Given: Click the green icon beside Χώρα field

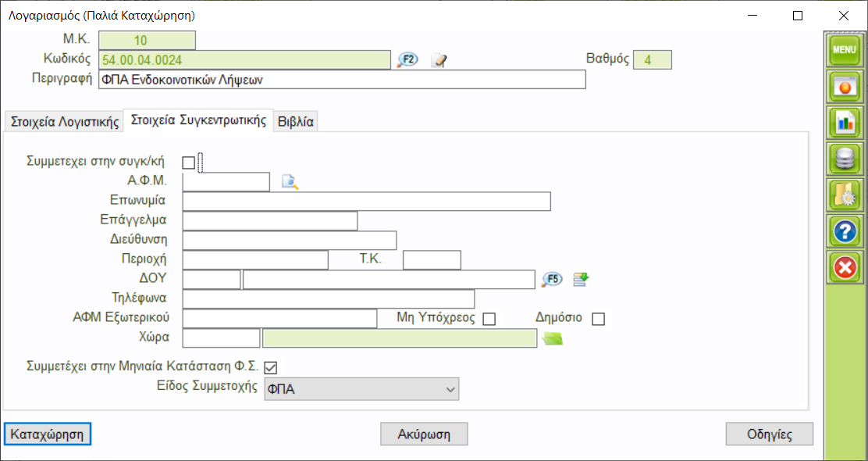Looking at the screenshot, I should point(553,338).
